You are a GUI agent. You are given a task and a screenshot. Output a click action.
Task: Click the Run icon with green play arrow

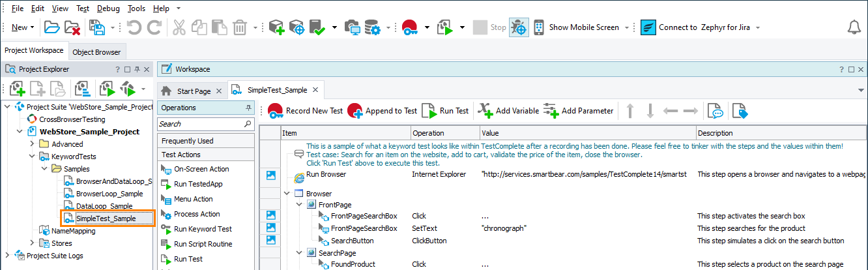446,27
